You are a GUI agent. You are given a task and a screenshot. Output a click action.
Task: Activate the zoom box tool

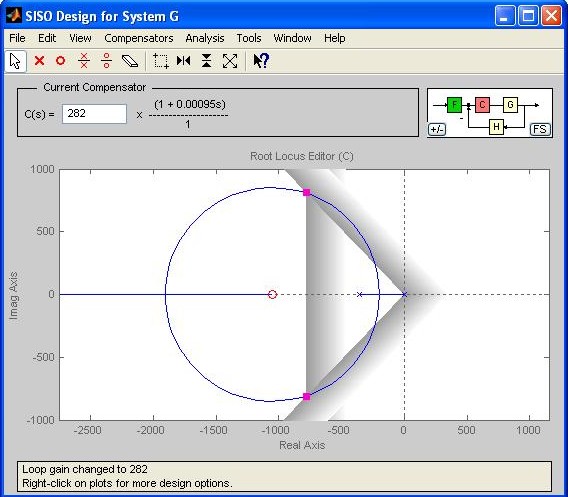click(161, 61)
